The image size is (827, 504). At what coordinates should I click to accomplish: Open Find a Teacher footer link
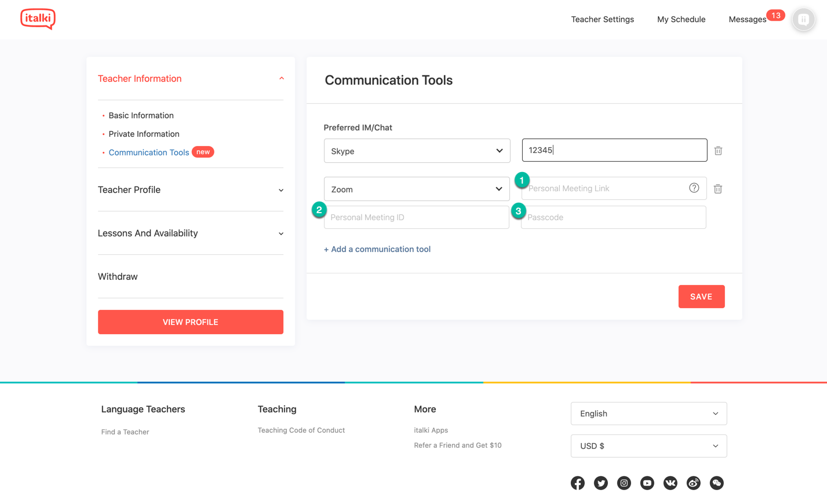point(125,432)
